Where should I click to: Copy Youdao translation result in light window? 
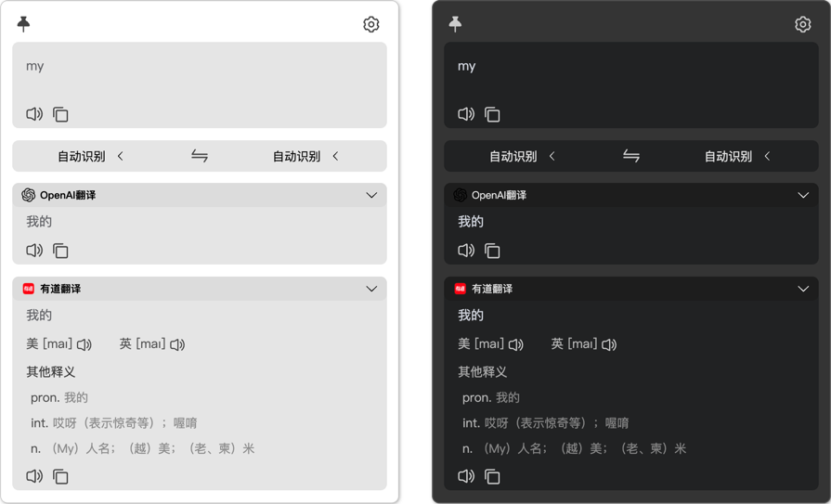click(x=60, y=476)
